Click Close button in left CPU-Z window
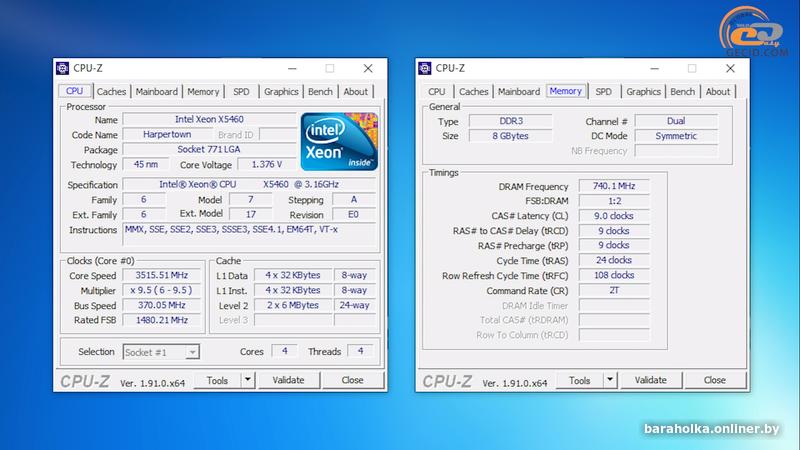 (353, 380)
